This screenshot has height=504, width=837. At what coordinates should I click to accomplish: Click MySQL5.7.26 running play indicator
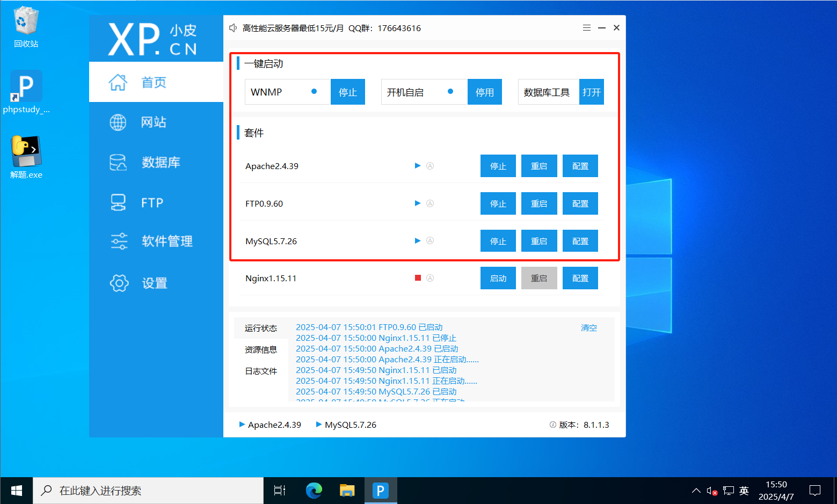pyautogui.click(x=418, y=241)
